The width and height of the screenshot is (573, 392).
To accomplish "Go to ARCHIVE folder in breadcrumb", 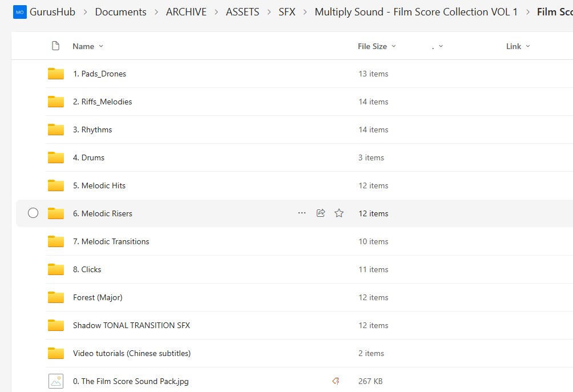I will (186, 12).
